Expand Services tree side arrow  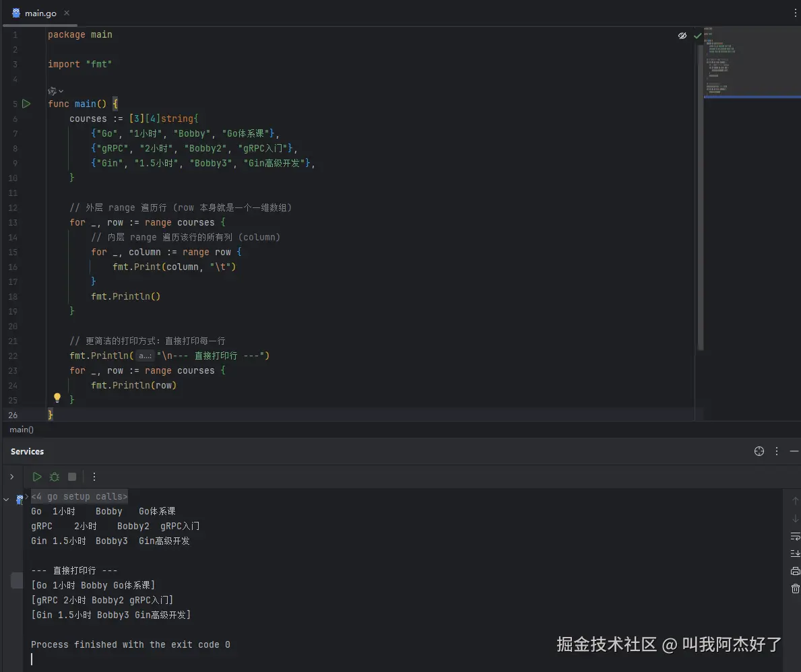(x=11, y=477)
